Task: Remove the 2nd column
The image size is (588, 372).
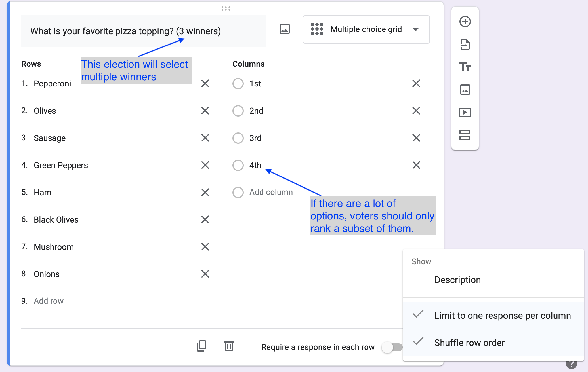Action: pos(416,111)
